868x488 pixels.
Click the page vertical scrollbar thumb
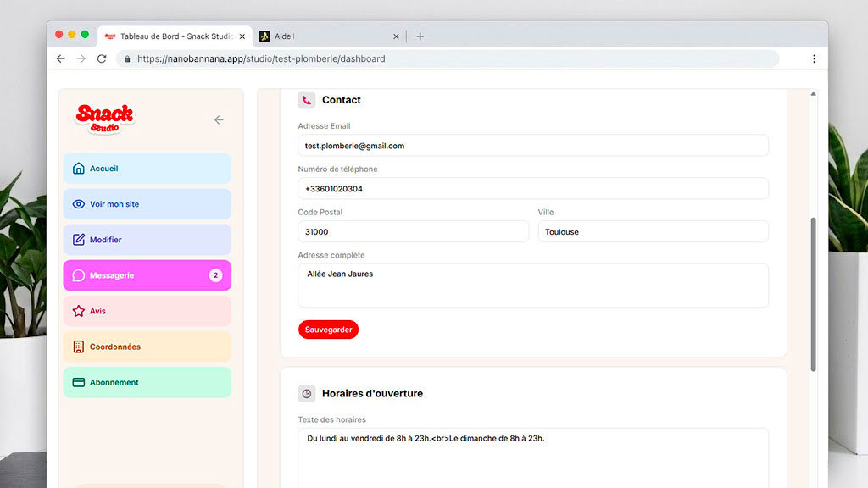tap(813, 294)
